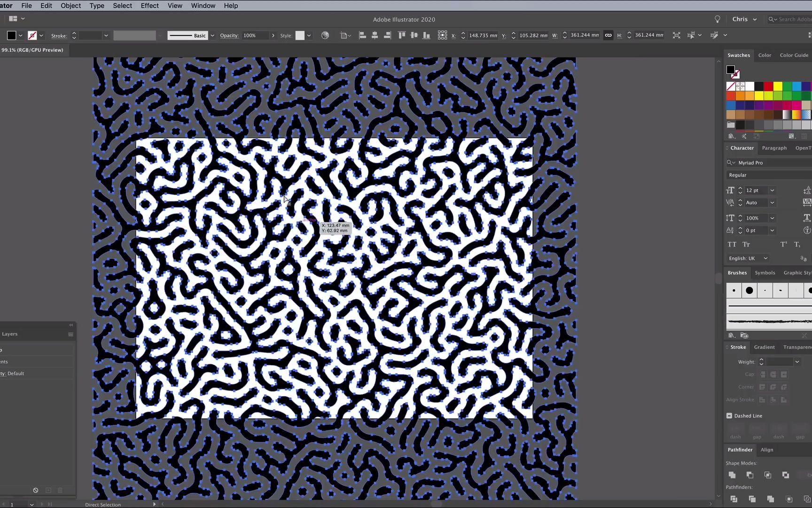Open Swatch Libraries menu icon
The image size is (812, 508).
coord(732,136)
